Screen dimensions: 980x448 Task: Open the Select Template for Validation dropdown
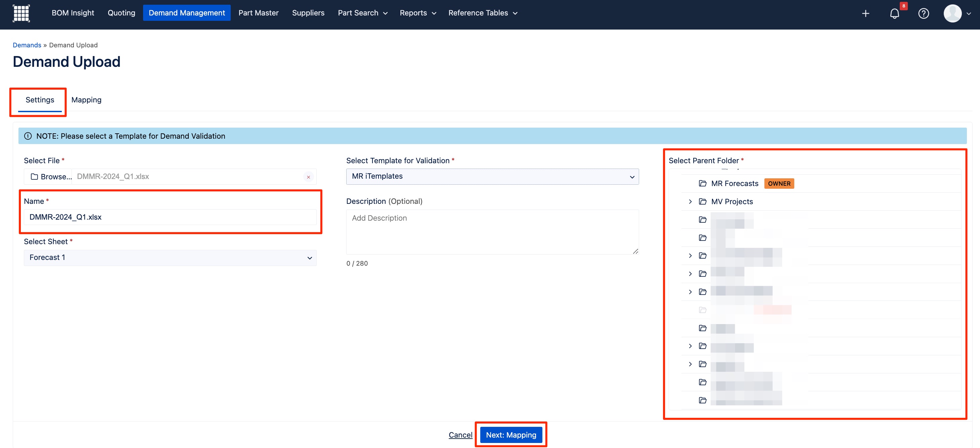[x=492, y=176]
